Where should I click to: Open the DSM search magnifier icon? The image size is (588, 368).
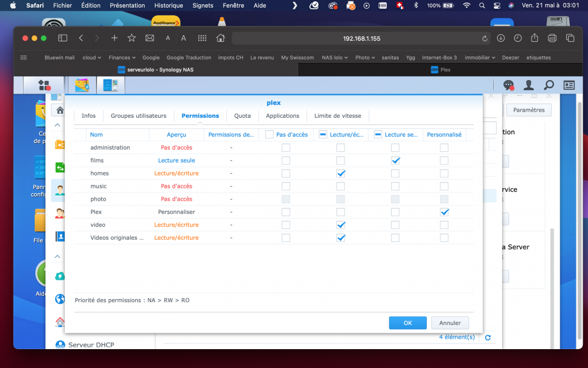549,85
